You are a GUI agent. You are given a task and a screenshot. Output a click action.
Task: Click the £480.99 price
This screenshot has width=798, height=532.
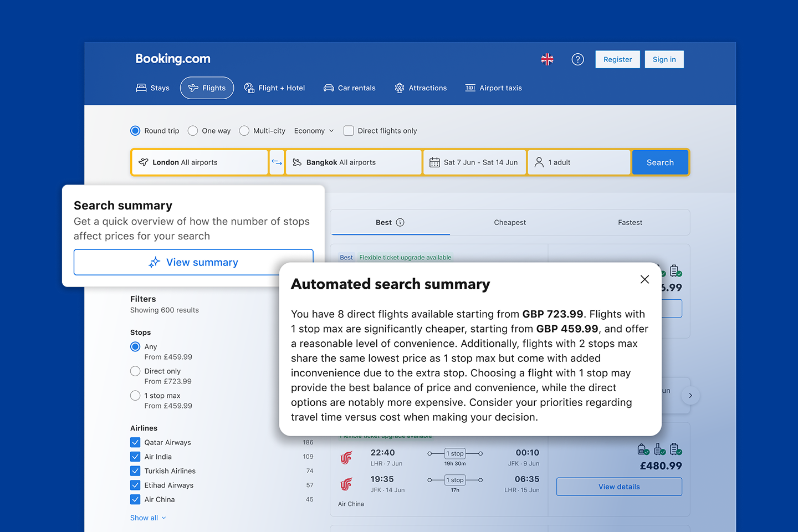click(661, 466)
